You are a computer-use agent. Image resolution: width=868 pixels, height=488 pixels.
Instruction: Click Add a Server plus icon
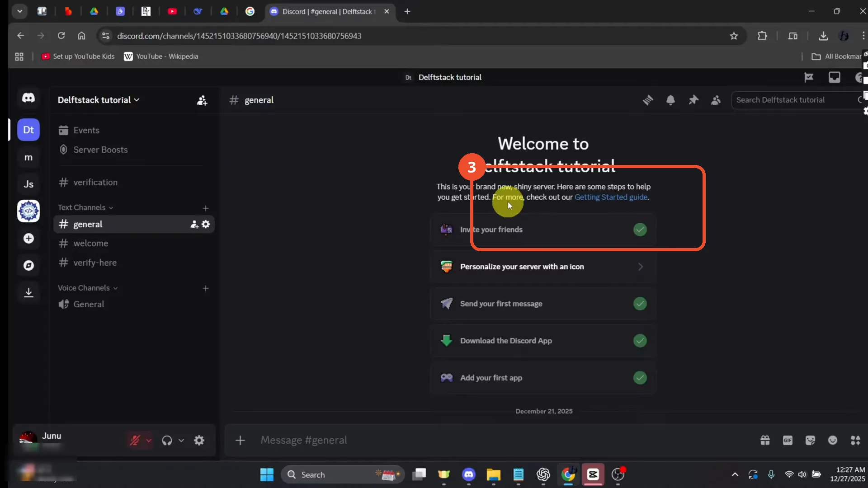pos(28,238)
